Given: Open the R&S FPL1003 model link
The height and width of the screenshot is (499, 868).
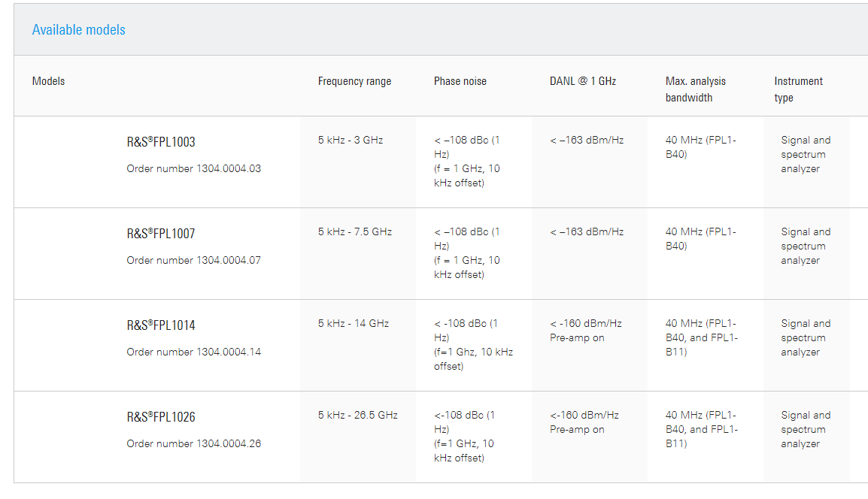Looking at the screenshot, I should tap(161, 141).
